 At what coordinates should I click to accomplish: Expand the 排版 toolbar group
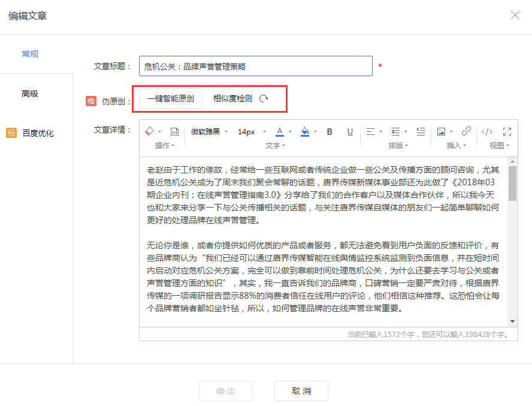tap(398, 145)
